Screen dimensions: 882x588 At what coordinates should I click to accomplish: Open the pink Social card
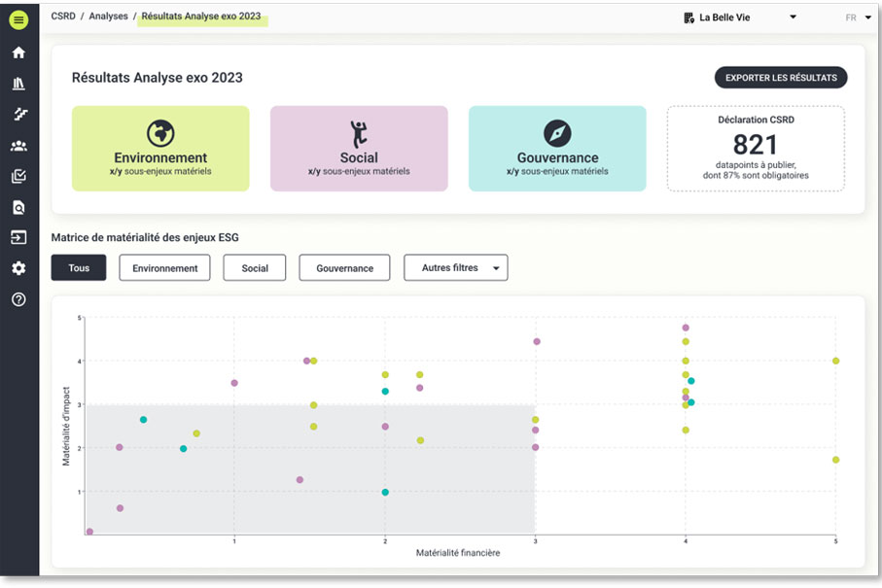[x=359, y=149]
